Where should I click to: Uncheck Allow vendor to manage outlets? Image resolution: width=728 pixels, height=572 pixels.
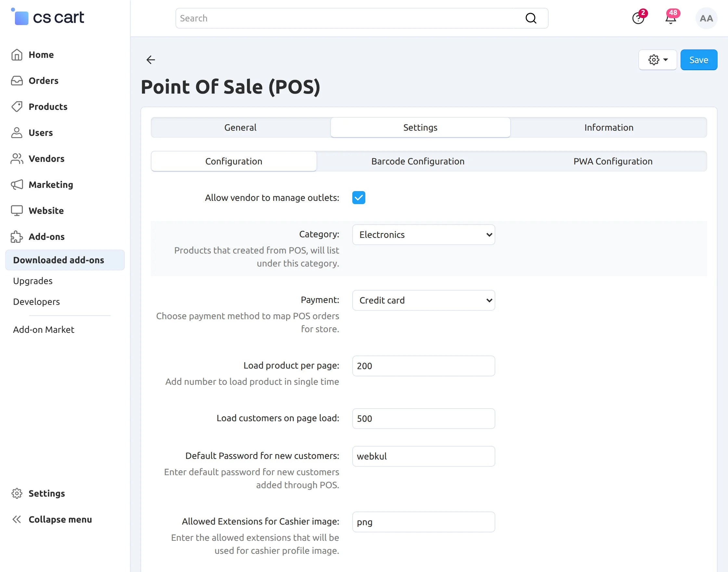click(x=358, y=198)
